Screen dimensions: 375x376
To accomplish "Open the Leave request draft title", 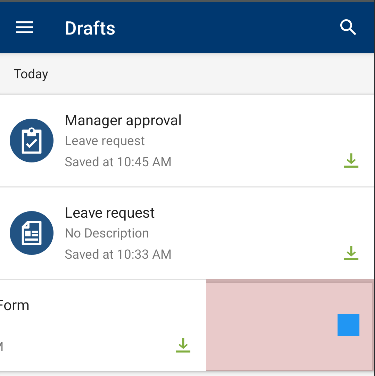I will coord(110,213).
